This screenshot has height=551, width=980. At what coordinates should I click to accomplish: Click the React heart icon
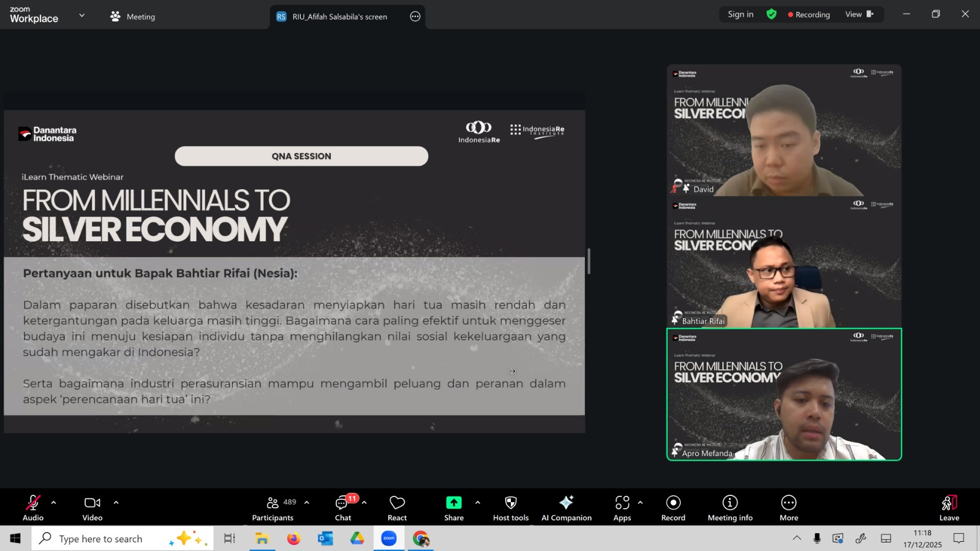tap(397, 508)
